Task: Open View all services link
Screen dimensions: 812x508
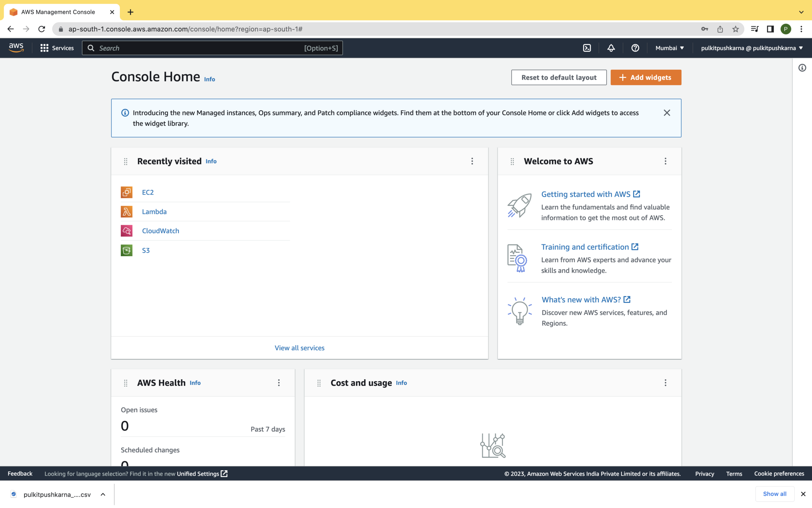Action: (299, 348)
